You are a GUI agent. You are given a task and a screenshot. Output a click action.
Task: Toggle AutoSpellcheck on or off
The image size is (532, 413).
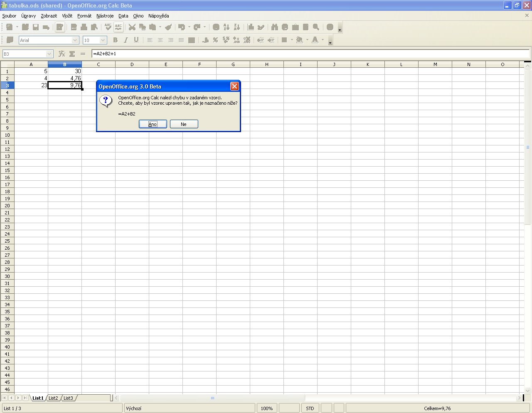[x=118, y=27]
